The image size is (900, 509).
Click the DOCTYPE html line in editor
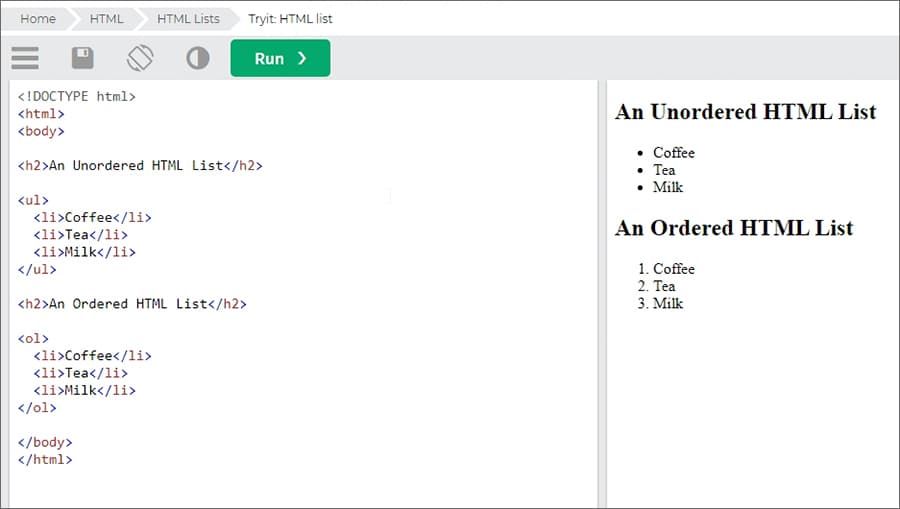pyautogui.click(x=76, y=96)
